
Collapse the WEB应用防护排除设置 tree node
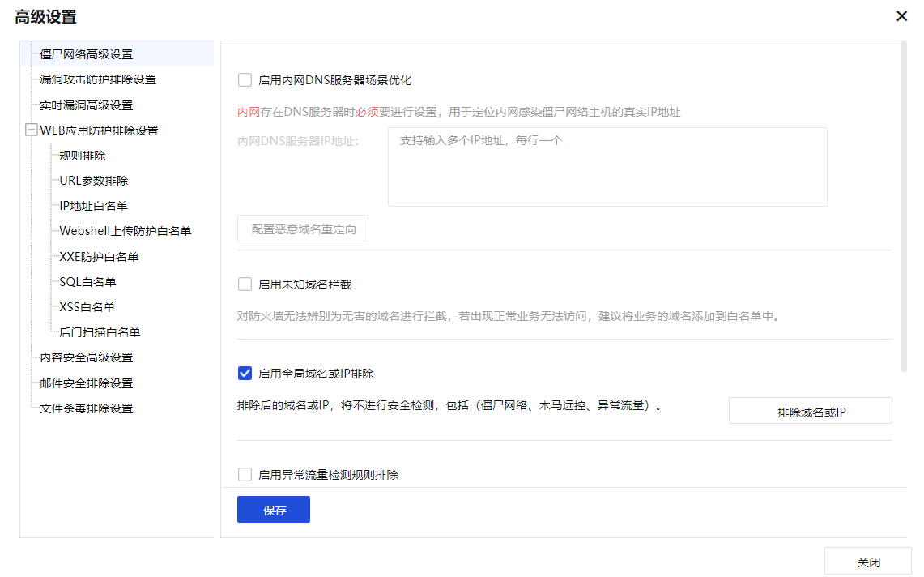point(32,130)
